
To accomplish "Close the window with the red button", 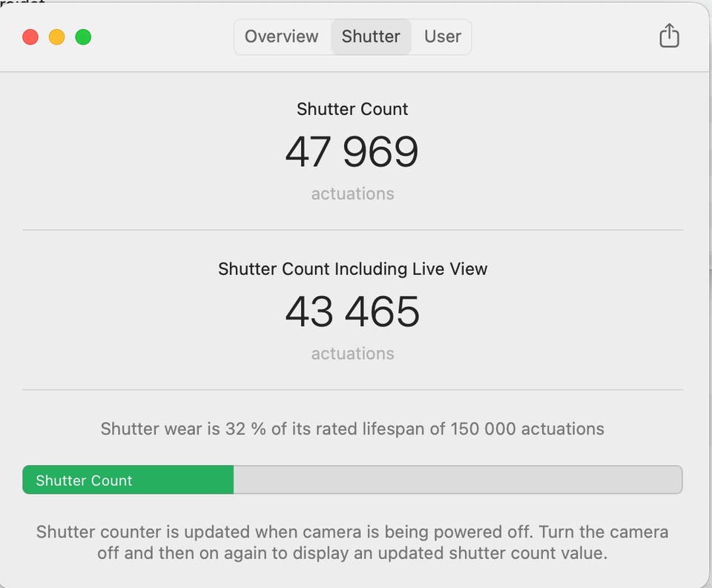I will pos(30,37).
